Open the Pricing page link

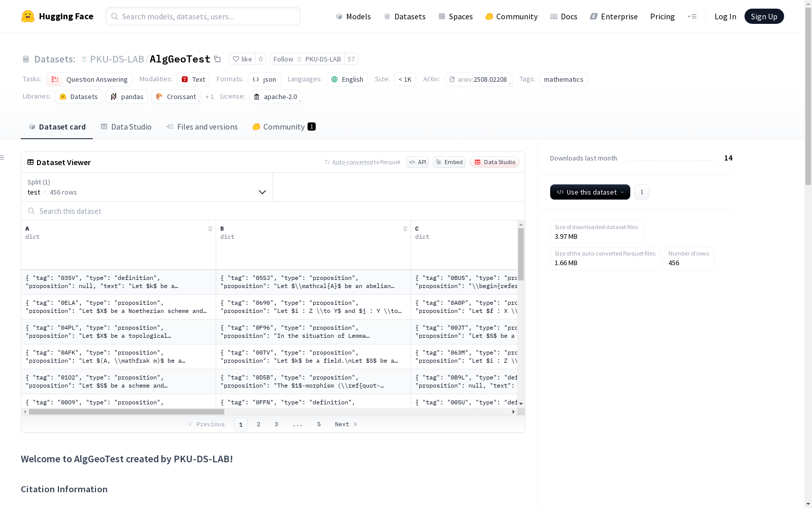pyautogui.click(x=662, y=16)
